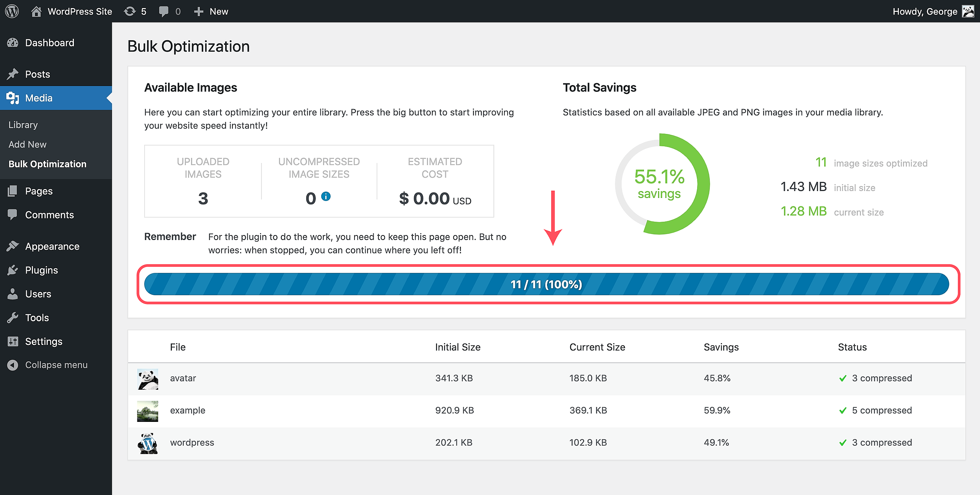Open the New content dropdown in admin bar
This screenshot has height=495, width=980.
(x=211, y=11)
